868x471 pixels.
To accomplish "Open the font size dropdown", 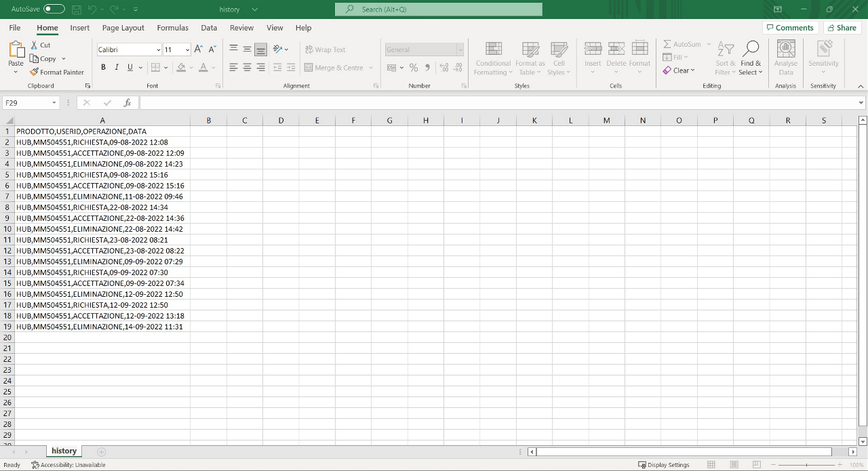I will point(187,49).
